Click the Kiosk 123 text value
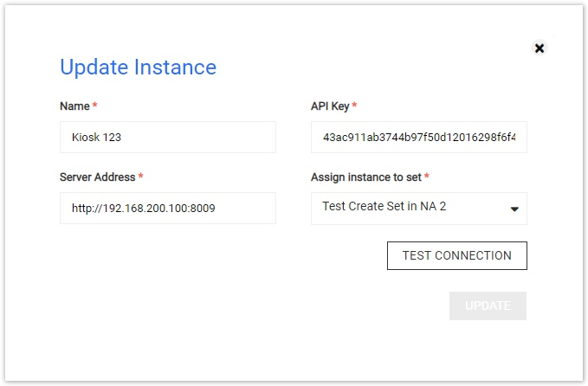This screenshot has height=386, width=588. pyautogui.click(x=96, y=137)
